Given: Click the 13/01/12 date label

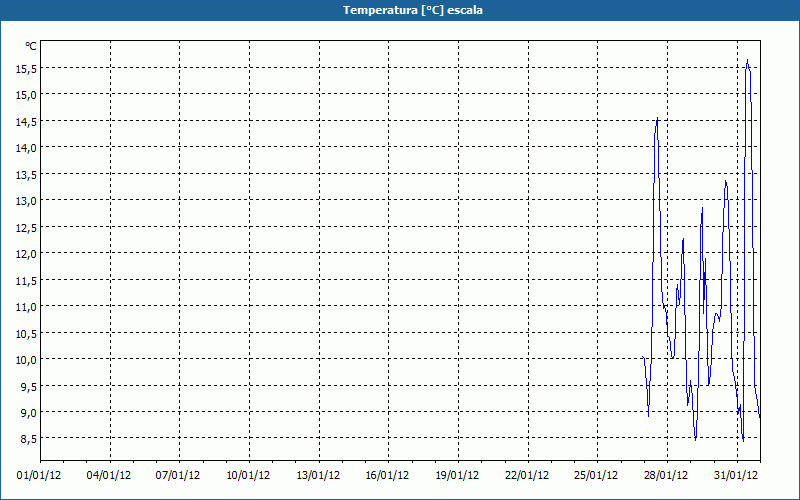Looking at the screenshot, I should [318, 476].
